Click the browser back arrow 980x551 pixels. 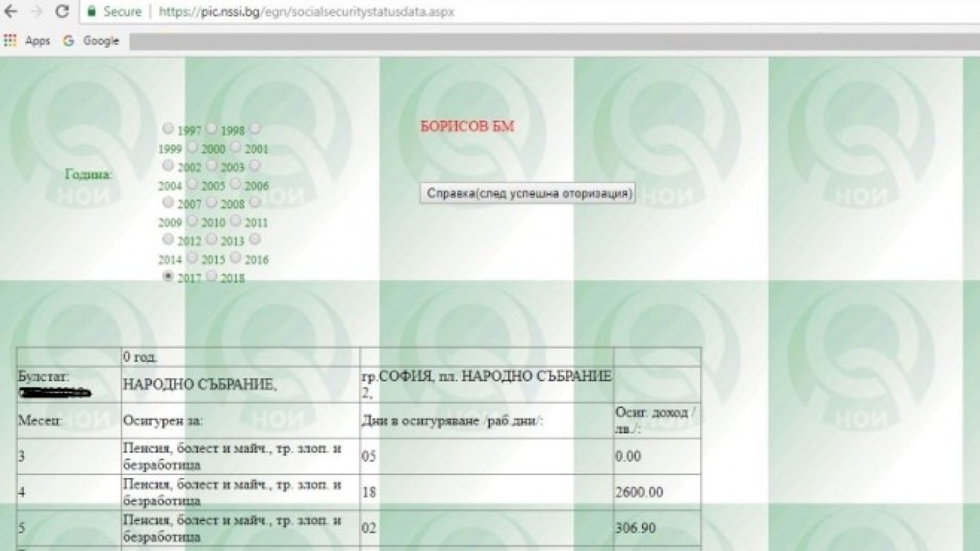point(11,12)
